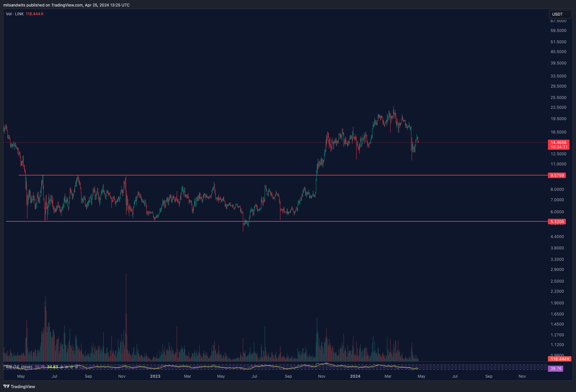
Task: Click the 2.2000 price scale label
Action: [x=557, y=291]
